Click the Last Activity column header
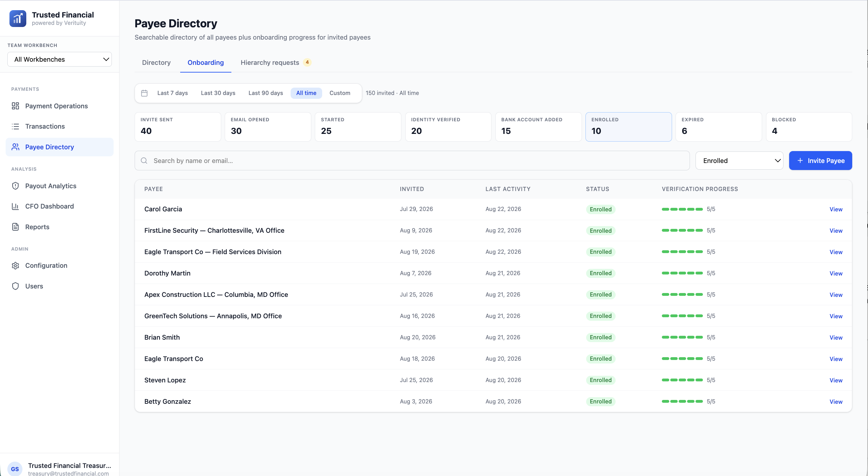This screenshot has height=476, width=868. (x=508, y=189)
